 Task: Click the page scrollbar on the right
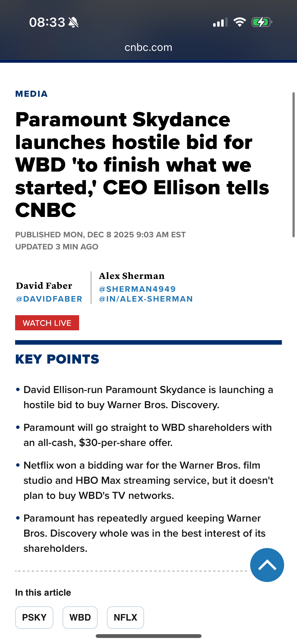click(x=293, y=165)
